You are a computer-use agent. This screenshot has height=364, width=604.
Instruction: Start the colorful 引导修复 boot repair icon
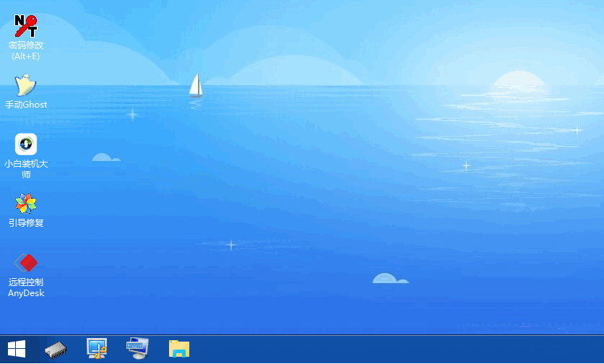tap(26, 204)
